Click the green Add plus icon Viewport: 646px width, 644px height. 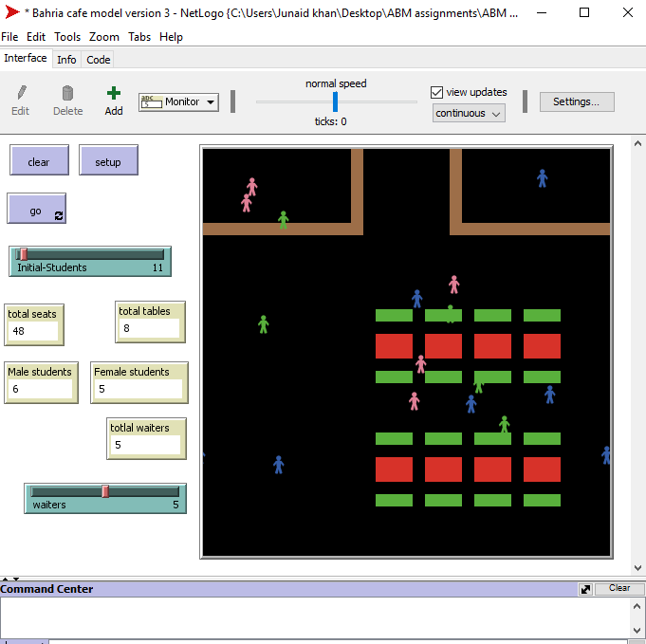(114, 93)
